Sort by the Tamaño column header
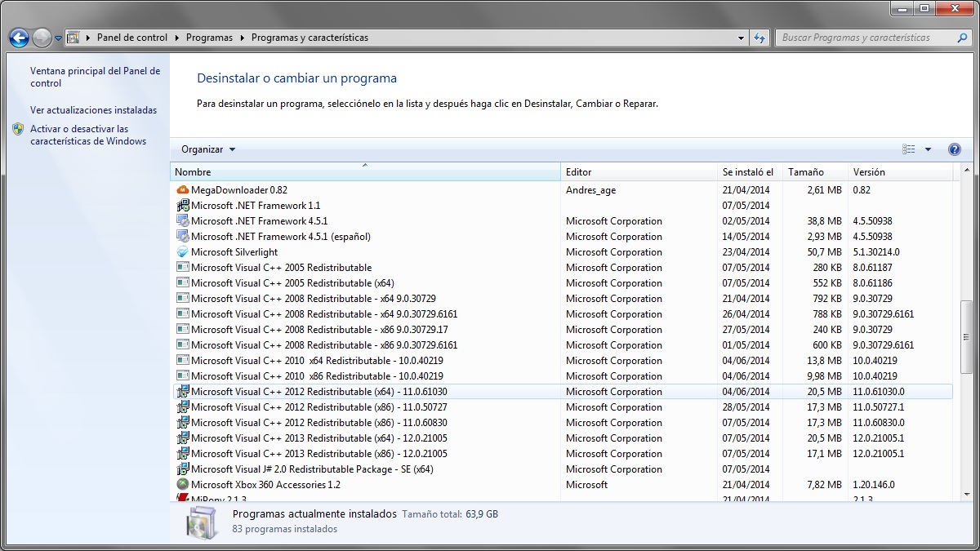 (x=815, y=172)
